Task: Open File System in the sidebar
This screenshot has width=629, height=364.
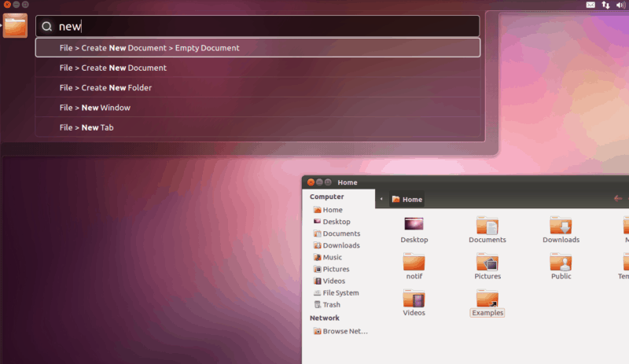Action: pyautogui.click(x=340, y=292)
